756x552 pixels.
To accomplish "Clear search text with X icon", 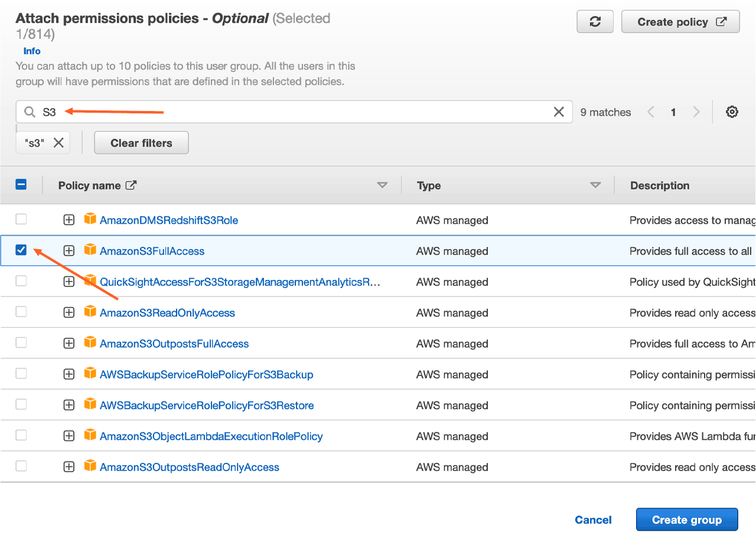I will pyautogui.click(x=559, y=112).
